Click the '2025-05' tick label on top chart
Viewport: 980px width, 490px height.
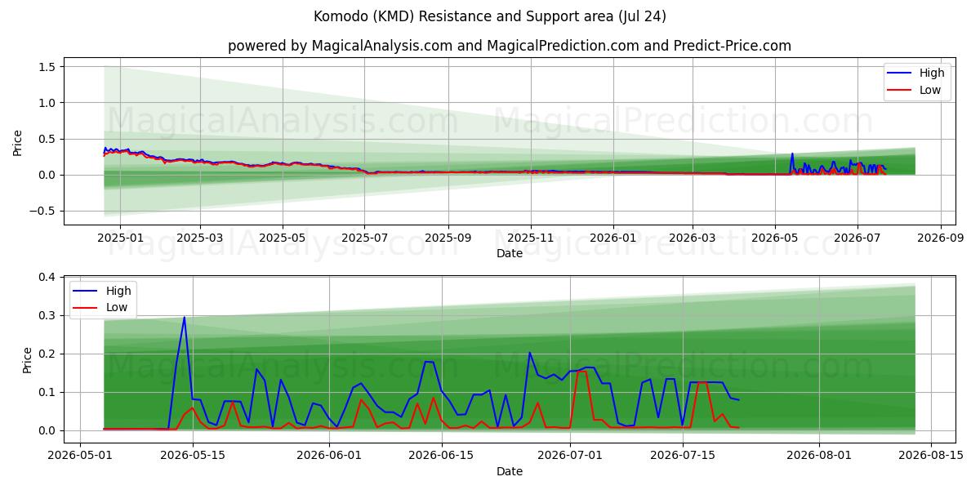point(283,238)
